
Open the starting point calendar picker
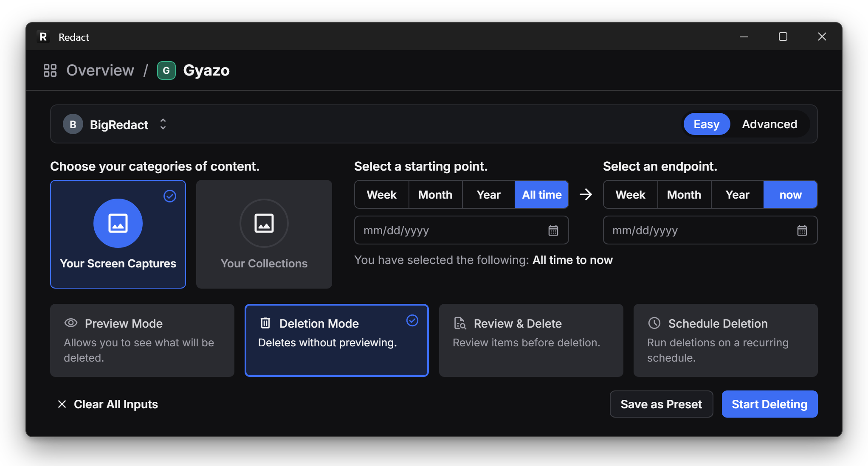click(553, 230)
